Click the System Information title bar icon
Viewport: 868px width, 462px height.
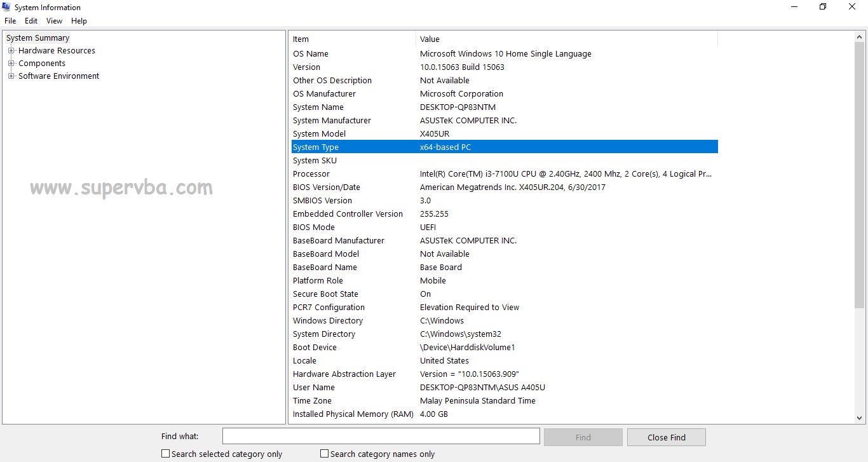click(7, 7)
